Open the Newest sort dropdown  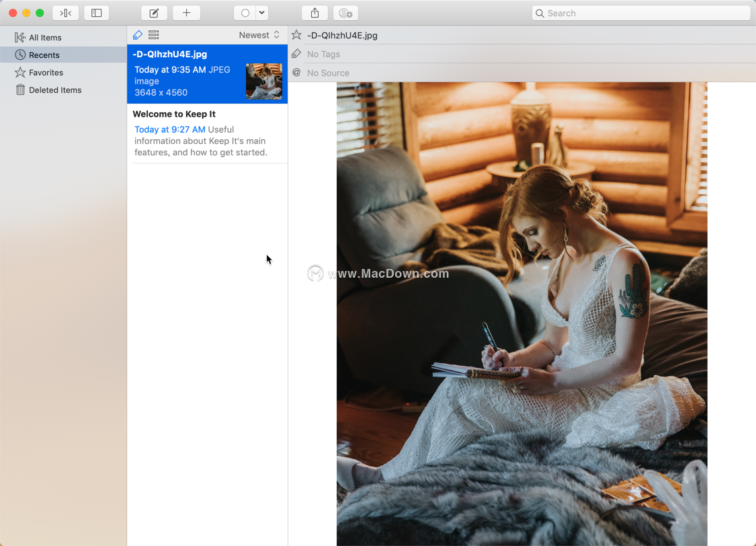(259, 35)
